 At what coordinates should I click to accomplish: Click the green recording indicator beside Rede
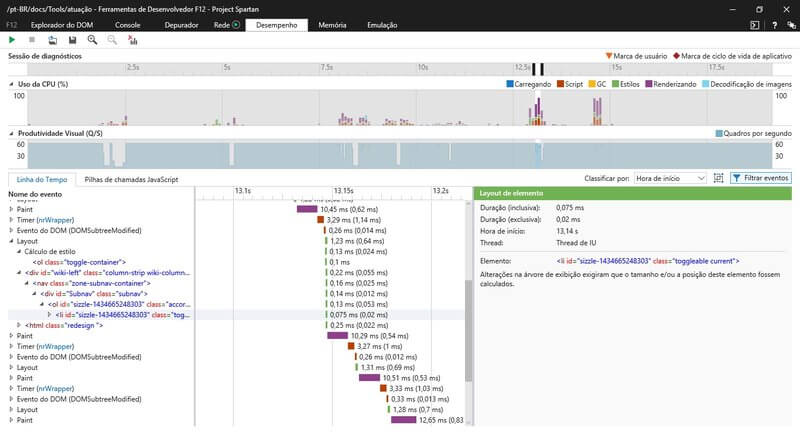pyautogui.click(x=236, y=24)
